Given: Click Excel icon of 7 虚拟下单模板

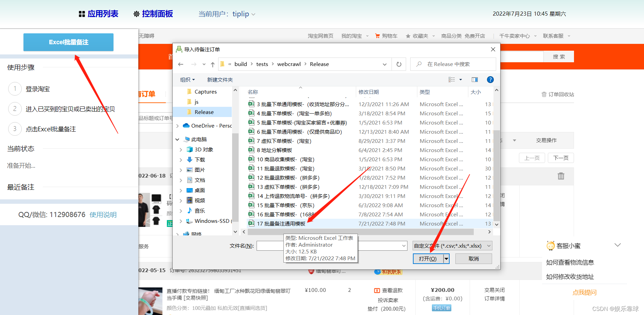Looking at the screenshot, I should point(251,141).
